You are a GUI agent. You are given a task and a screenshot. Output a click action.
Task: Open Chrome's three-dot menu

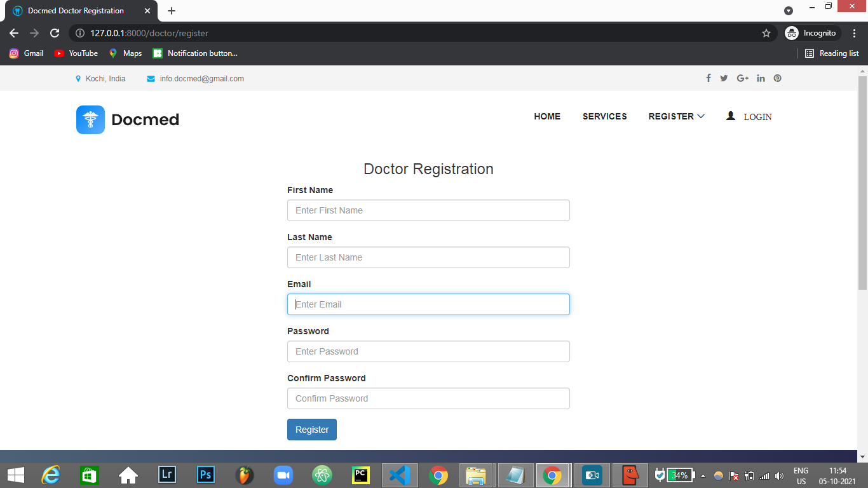tap(854, 33)
